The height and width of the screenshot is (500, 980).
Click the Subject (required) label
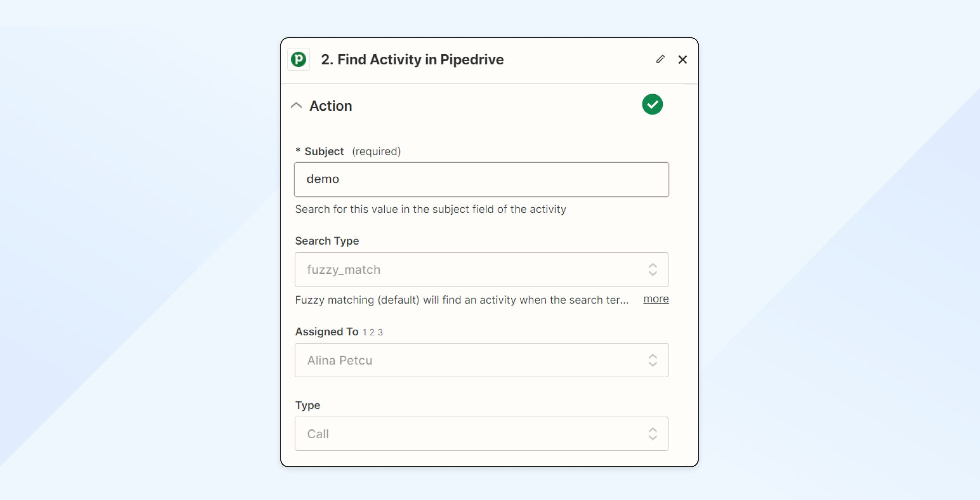point(348,151)
